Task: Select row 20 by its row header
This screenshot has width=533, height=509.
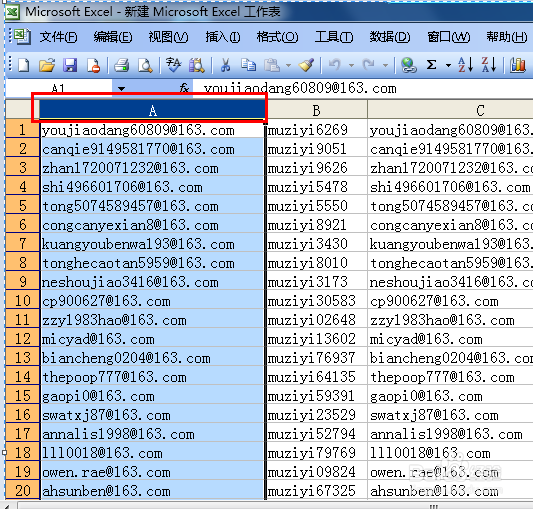Action: tap(22, 490)
